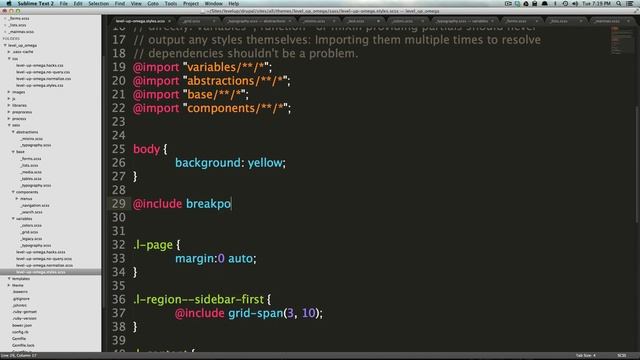Collapse the css folder
The image size is (640, 360).
[x=9, y=59]
